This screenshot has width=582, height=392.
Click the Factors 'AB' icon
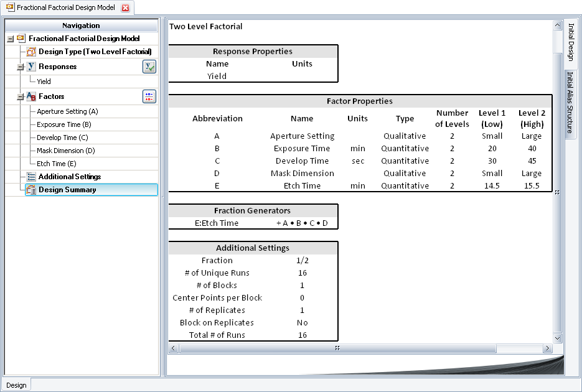(32, 96)
